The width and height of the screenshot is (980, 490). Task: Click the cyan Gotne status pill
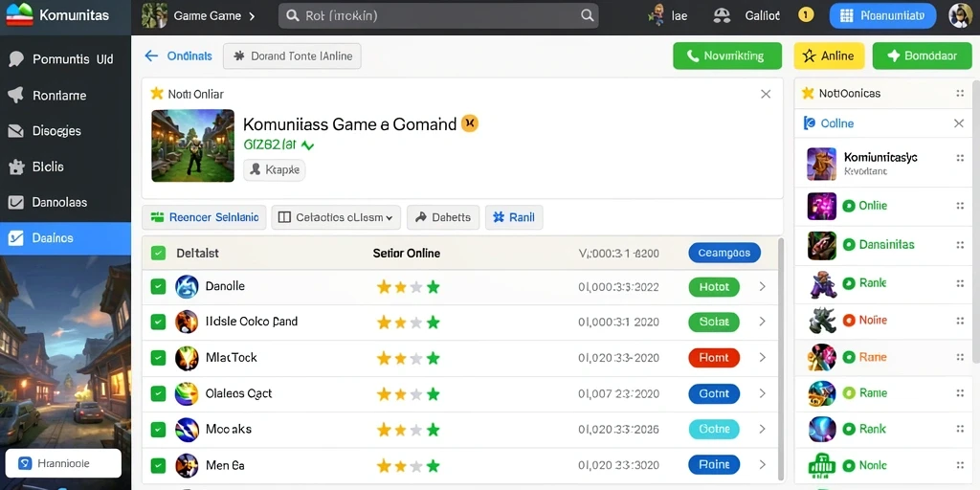pyautogui.click(x=714, y=430)
